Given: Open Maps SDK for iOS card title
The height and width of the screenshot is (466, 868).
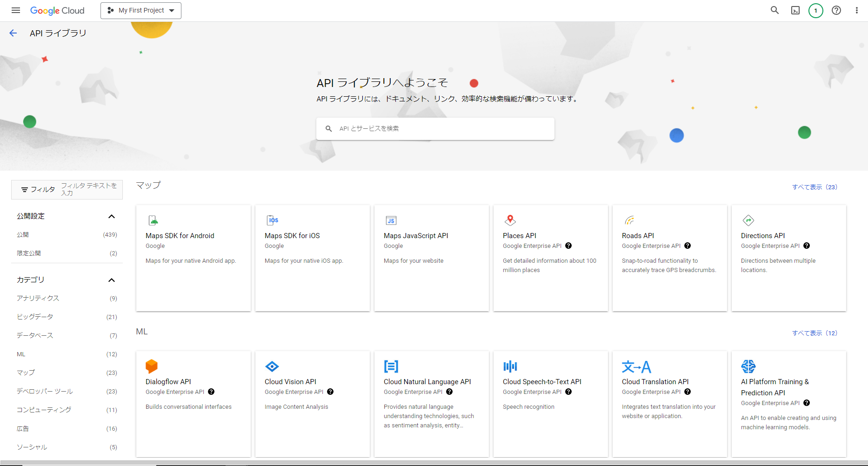Looking at the screenshot, I should pos(292,236).
